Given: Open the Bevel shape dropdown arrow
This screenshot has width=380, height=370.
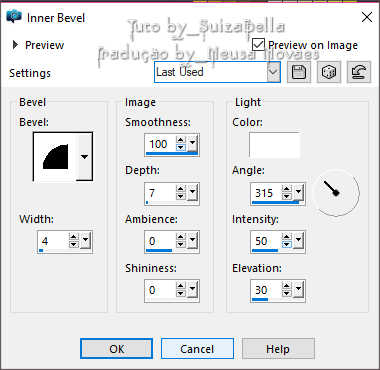Looking at the screenshot, I should (84, 157).
